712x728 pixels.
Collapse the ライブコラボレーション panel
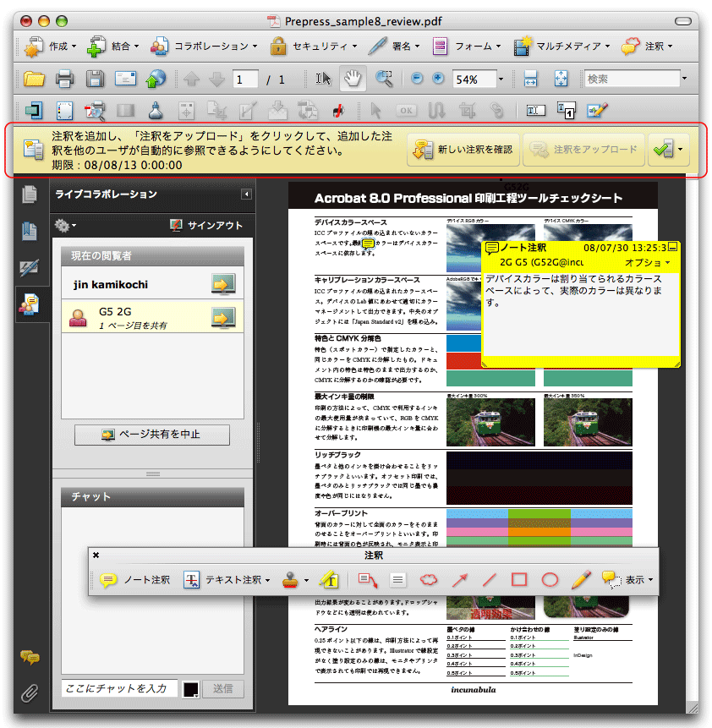pos(246,194)
